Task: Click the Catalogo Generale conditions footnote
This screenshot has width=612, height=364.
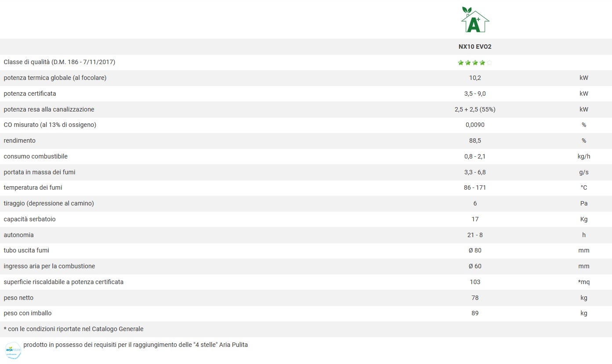Action: [x=73, y=329]
